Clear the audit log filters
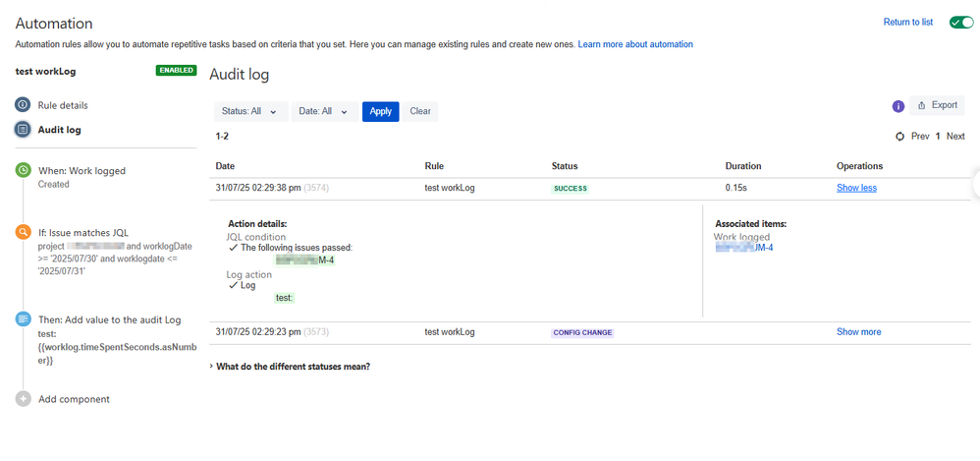This screenshot has width=980, height=461. click(x=420, y=111)
